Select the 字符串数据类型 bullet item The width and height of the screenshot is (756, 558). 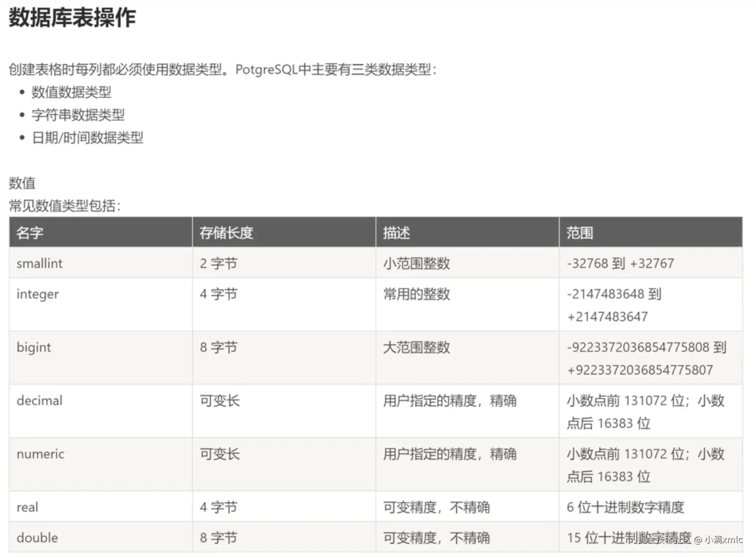[78, 115]
